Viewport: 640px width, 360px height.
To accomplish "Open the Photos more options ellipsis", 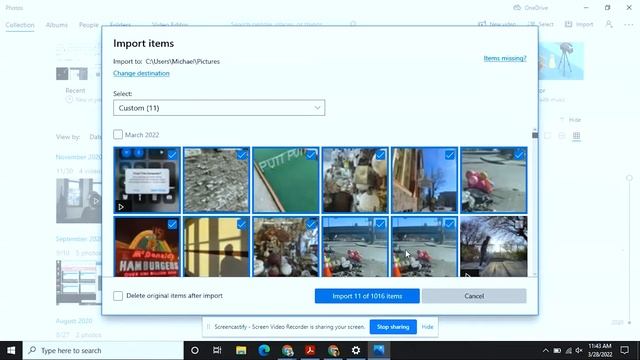I will (x=629, y=24).
